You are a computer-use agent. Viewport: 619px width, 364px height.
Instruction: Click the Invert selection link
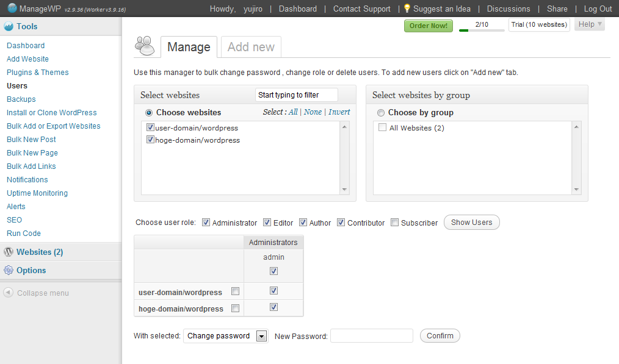click(339, 112)
